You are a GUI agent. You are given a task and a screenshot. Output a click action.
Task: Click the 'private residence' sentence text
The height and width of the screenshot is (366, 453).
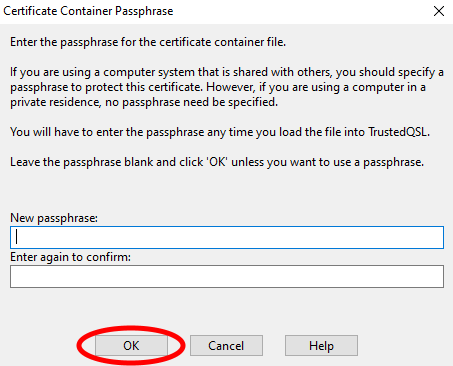[x=144, y=102]
